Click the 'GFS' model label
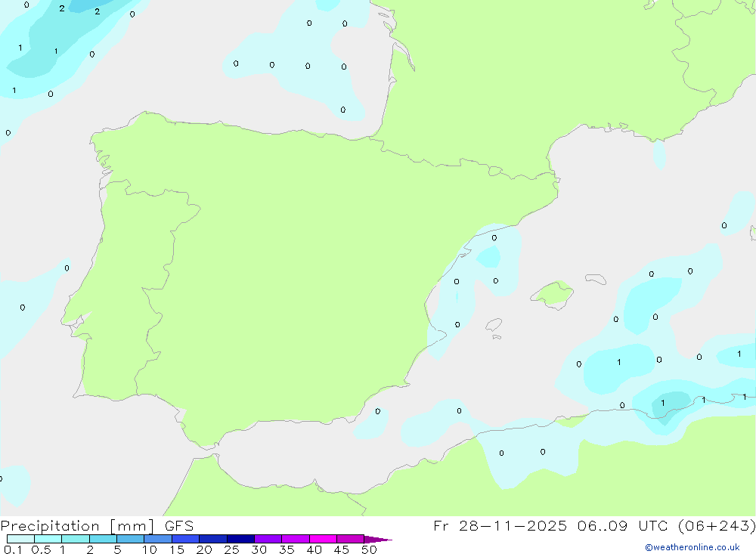This screenshot has width=756, height=554. [x=179, y=526]
